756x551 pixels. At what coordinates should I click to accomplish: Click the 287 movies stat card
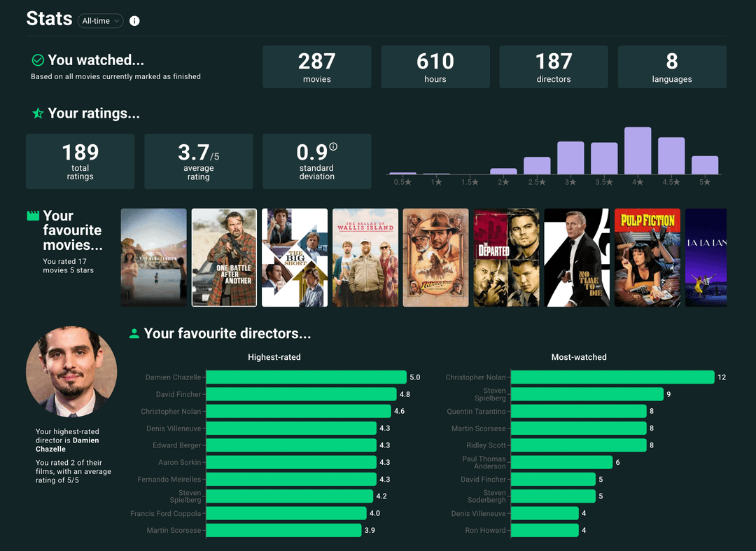tap(316, 67)
